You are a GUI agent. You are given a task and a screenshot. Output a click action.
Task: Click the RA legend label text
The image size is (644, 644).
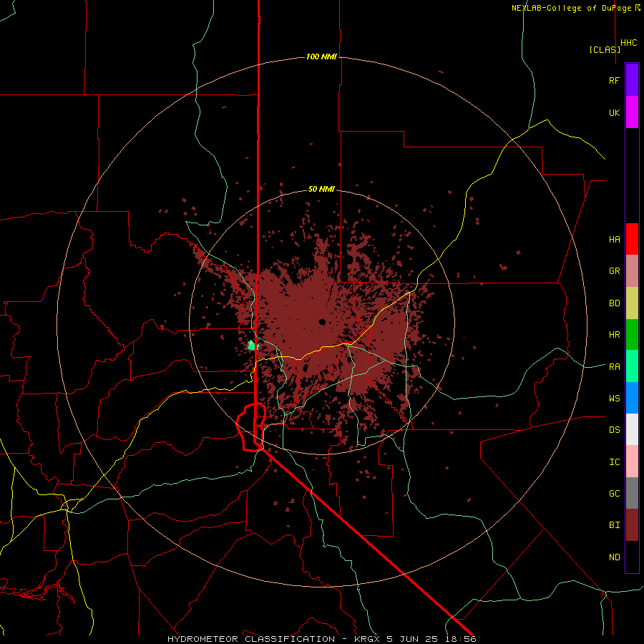coord(614,367)
